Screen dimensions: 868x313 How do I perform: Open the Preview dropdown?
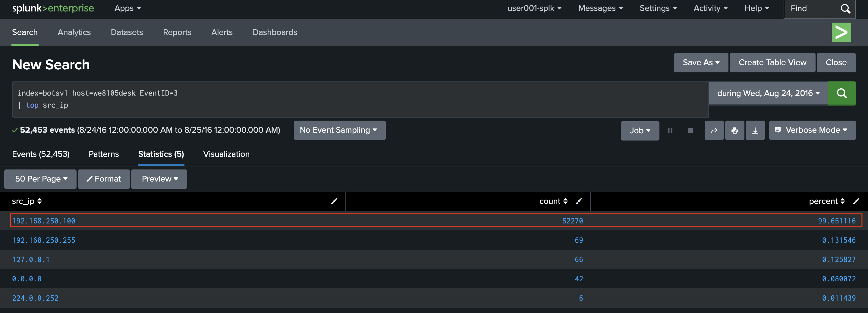point(159,179)
